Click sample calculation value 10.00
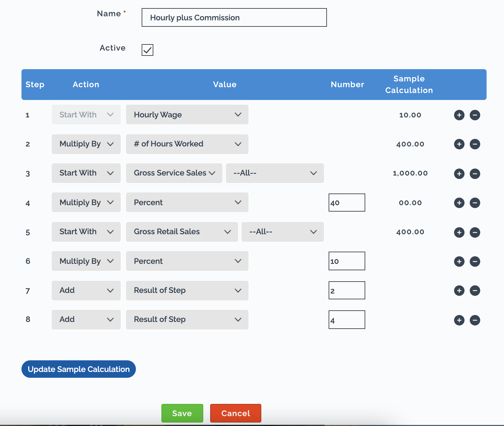Image resolution: width=504 pixels, height=426 pixels. tap(410, 115)
